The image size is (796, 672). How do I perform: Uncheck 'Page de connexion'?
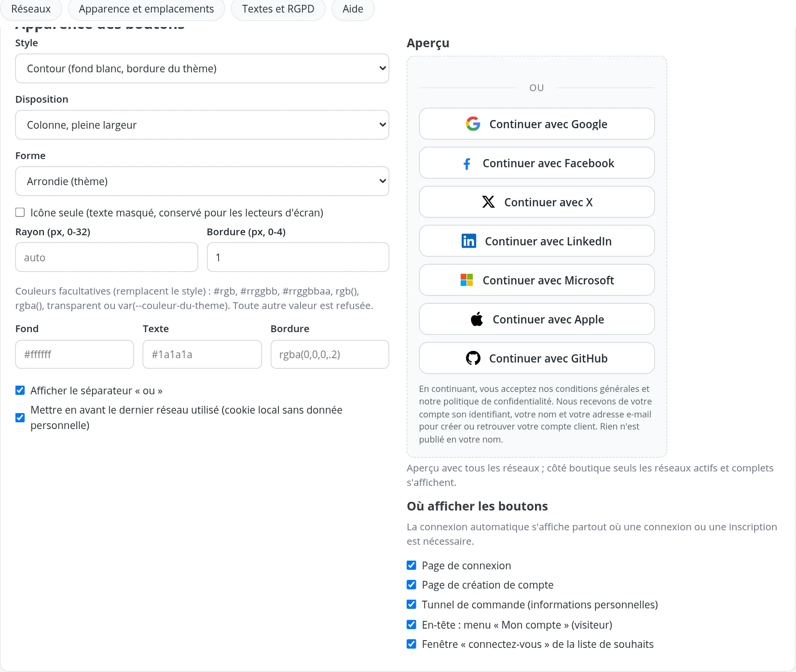pos(411,565)
